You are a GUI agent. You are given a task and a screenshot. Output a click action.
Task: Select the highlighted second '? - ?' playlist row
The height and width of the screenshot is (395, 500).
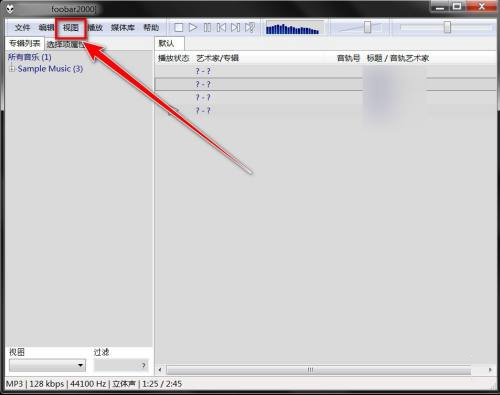click(326, 84)
